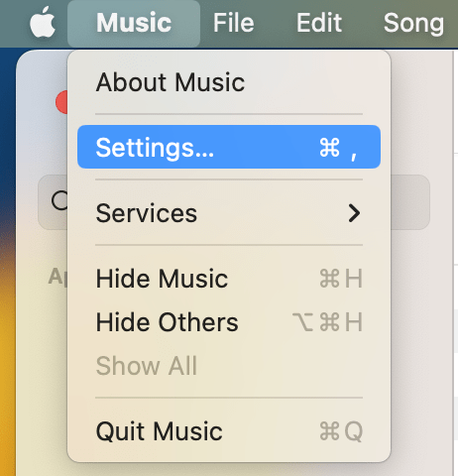Close the Music app menu in menu bar

pos(134,23)
